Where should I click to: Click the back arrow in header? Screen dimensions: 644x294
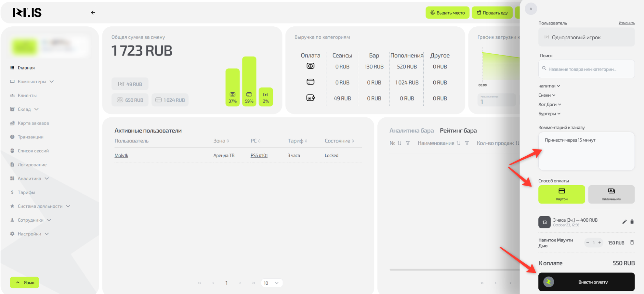93,13
